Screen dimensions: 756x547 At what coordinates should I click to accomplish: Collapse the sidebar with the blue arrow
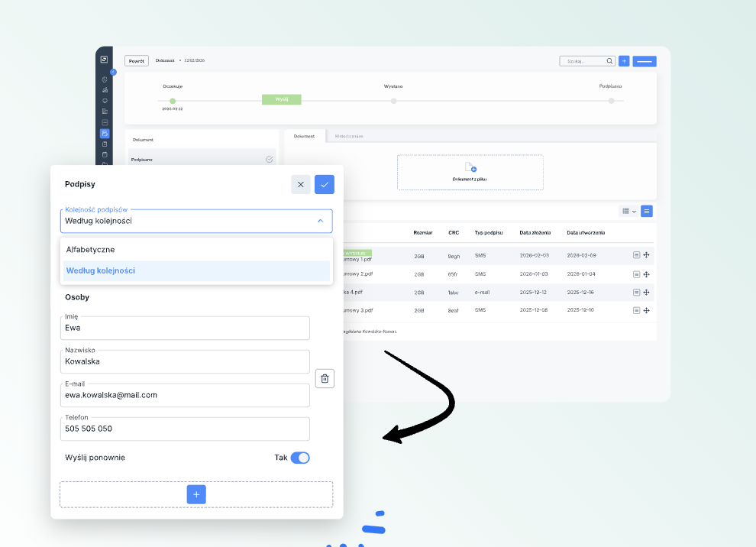(x=113, y=72)
